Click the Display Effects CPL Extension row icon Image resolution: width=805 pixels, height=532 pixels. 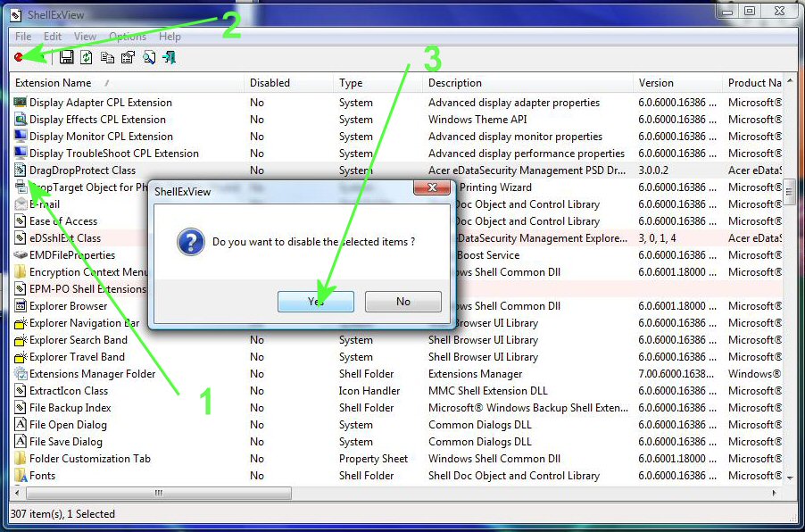tap(20, 119)
